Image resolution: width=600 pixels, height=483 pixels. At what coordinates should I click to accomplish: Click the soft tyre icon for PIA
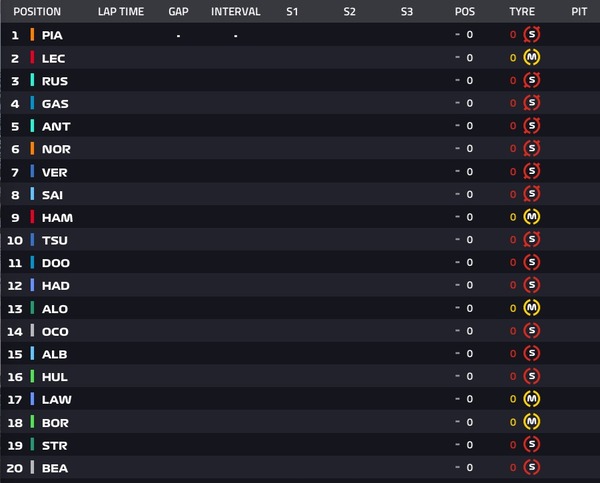pos(532,34)
